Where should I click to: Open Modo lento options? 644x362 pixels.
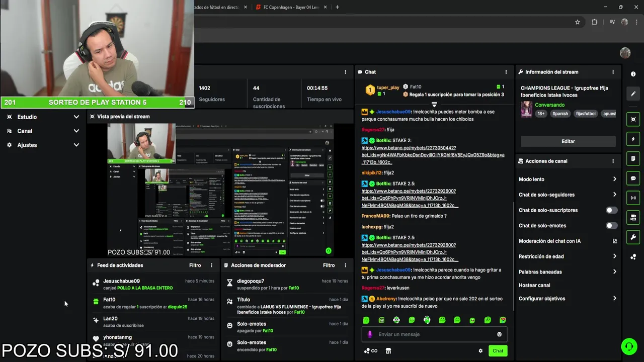coord(568,179)
